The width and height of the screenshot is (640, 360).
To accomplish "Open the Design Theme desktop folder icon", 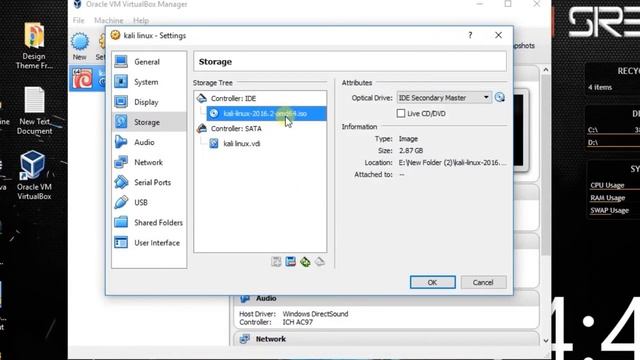I will [34, 46].
